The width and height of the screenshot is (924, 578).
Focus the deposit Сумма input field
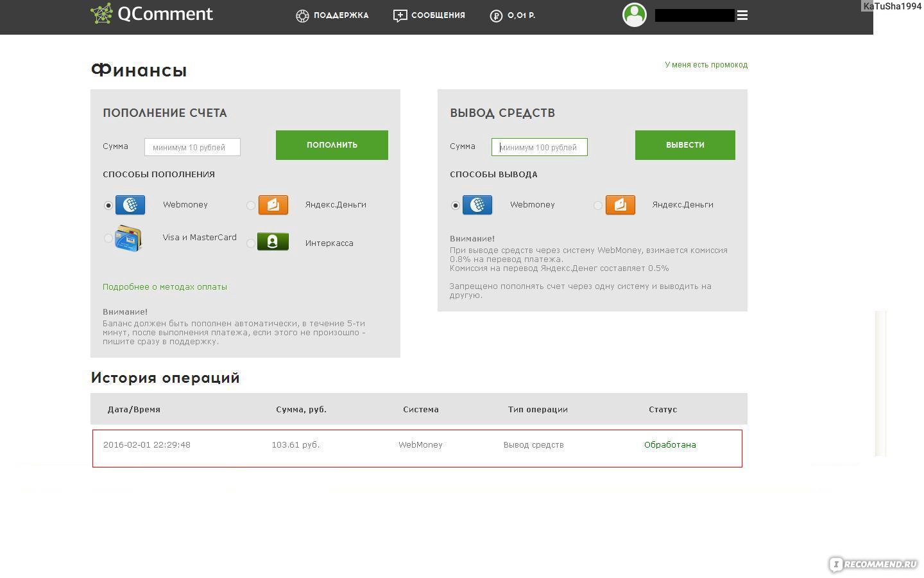(193, 147)
